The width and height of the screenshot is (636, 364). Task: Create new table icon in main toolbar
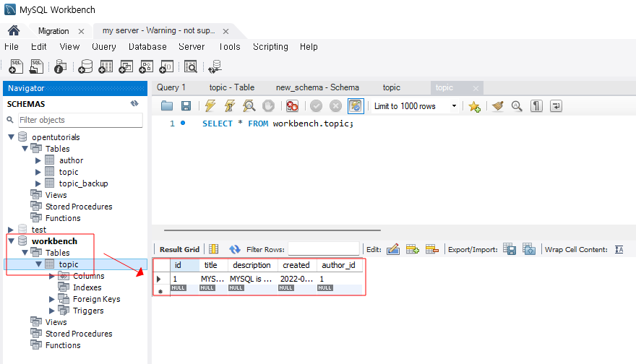point(106,66)
